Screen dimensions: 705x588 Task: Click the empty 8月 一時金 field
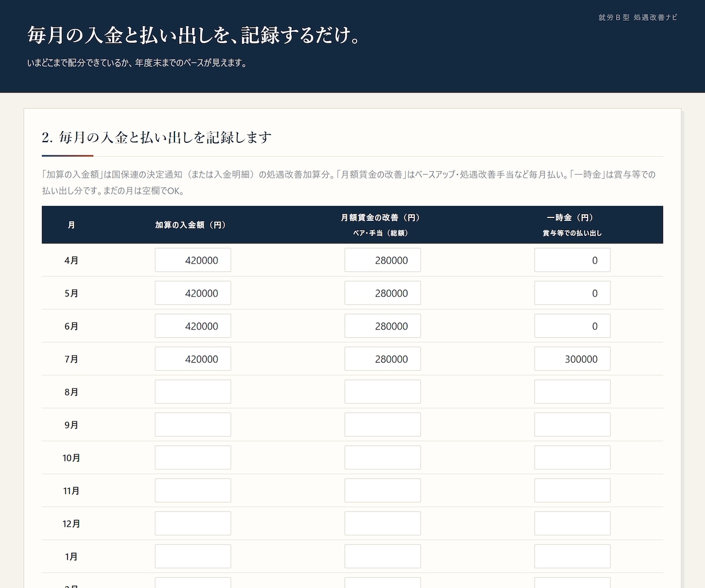[572, 392]
